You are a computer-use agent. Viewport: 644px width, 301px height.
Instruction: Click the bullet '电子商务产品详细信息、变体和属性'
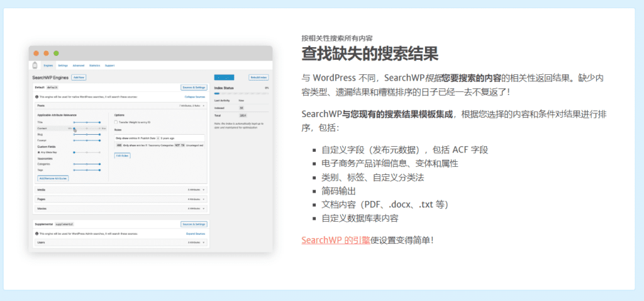coord(390,164)
